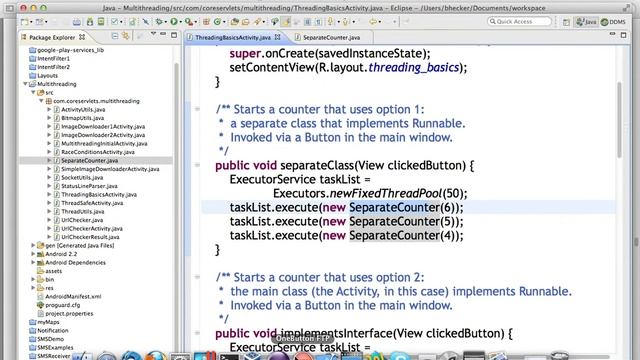Viewport: 640px width, 360px height.
Task: Click 'newFixedThreadPool' in the code
Action: (x=386, y=193)
